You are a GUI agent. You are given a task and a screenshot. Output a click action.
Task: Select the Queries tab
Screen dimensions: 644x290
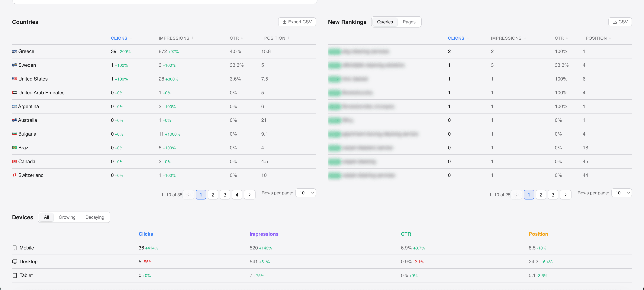tap(385, 22)
